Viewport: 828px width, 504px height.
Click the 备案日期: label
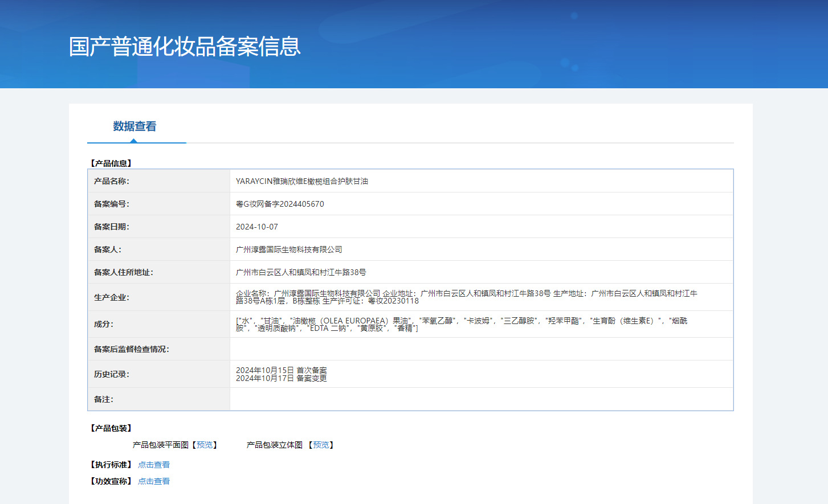(112, 227)
